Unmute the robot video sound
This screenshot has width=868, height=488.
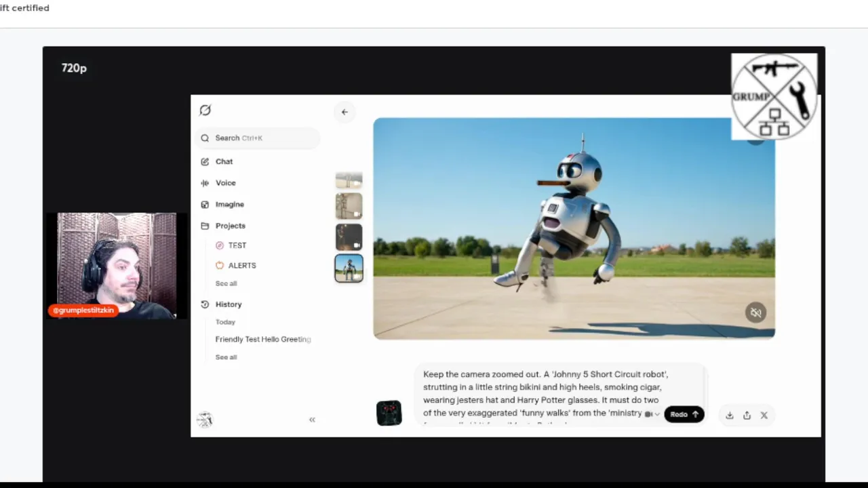[755, 312]
